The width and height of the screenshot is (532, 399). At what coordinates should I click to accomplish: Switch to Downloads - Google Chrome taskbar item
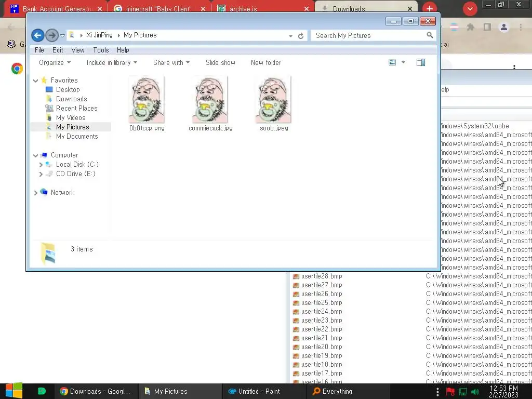click(96, 391)
